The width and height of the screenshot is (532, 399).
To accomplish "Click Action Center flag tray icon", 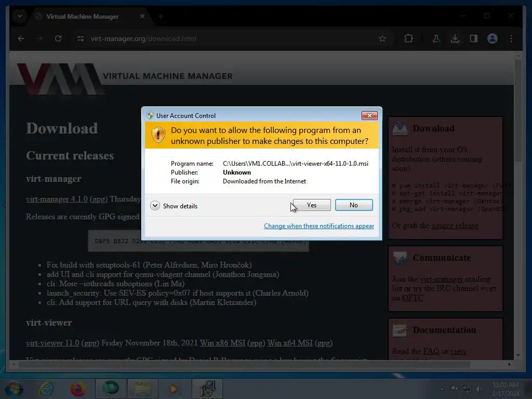I will click(454, 389).
